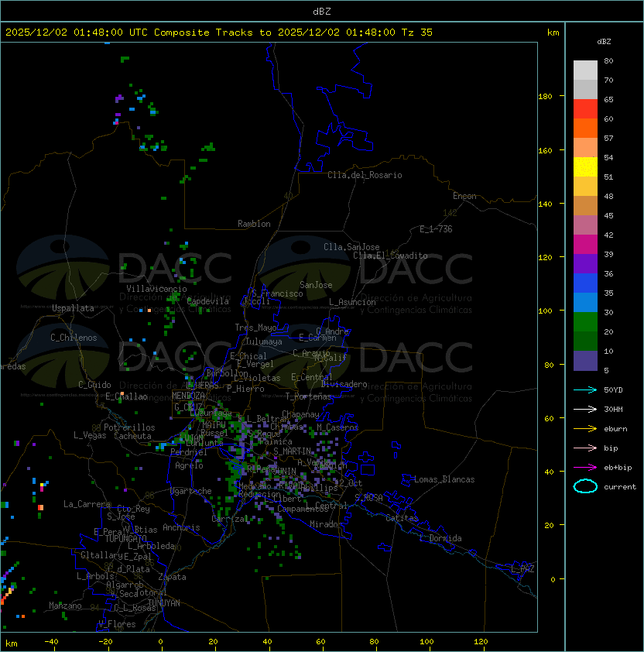Click the pink bip arrow legend icon
This screenshot has width=644, height=652.
pyautogui.click(x=585, y=448)
